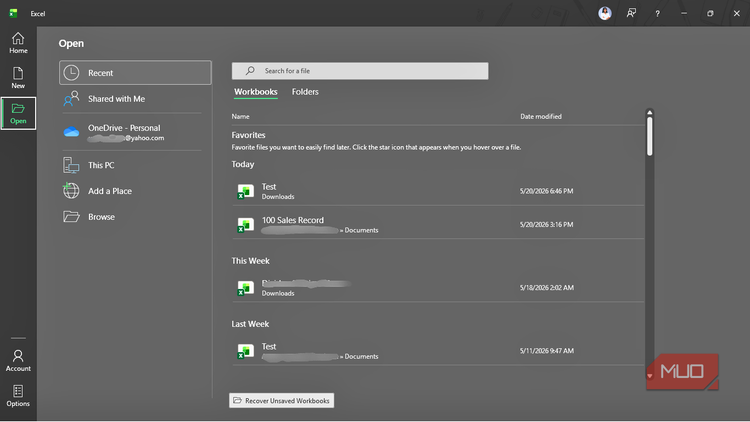
Task: Select Add a Place option
Action: (135, 191)
